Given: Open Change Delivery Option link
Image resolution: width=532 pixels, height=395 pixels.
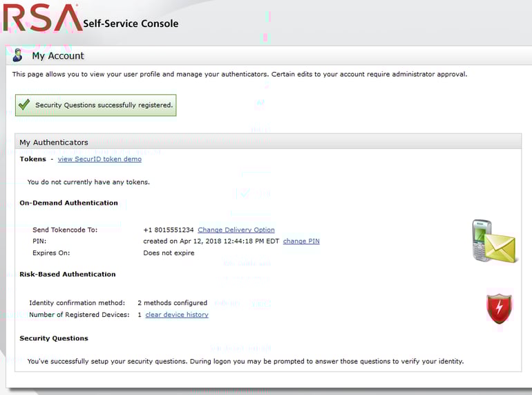Looking at the screenshot, I should [x=236, y=230].
